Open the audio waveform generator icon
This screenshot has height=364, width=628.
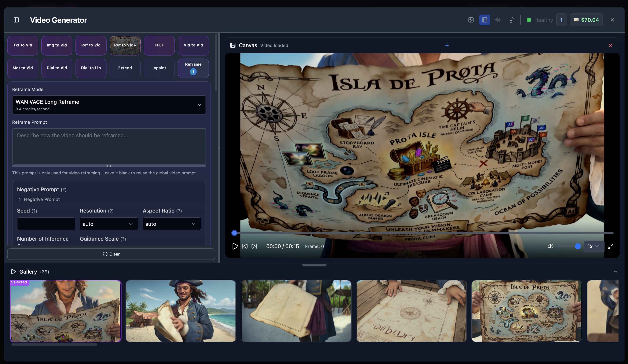(498, 20)
